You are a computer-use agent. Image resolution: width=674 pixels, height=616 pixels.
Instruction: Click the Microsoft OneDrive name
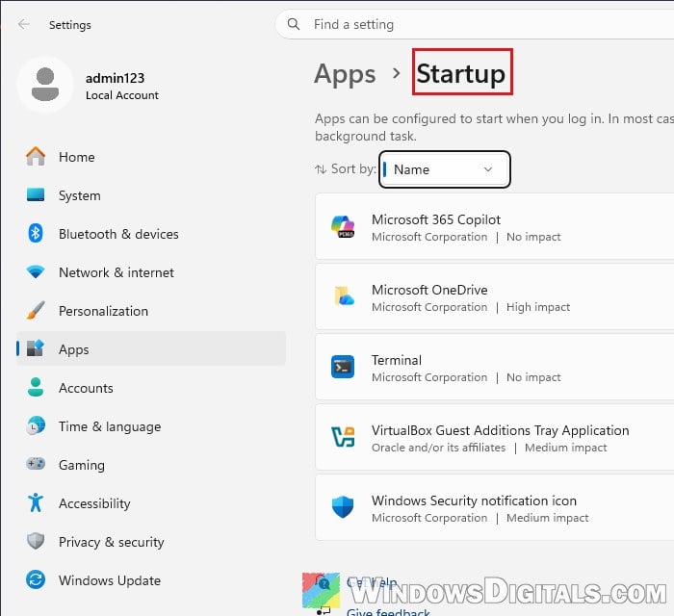click(x=429, y=290)
